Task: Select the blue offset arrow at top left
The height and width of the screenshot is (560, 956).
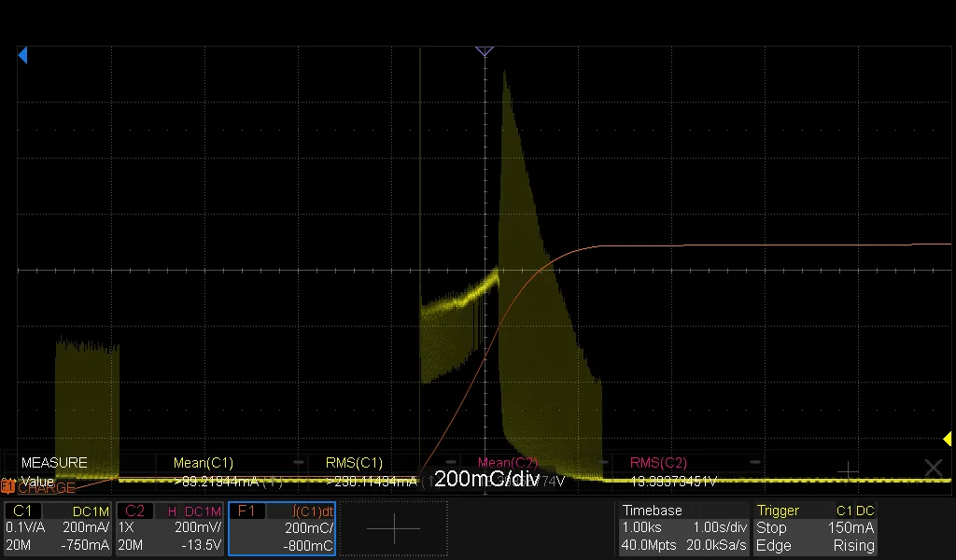Action: pyautogui.click(x=22, y=55)
